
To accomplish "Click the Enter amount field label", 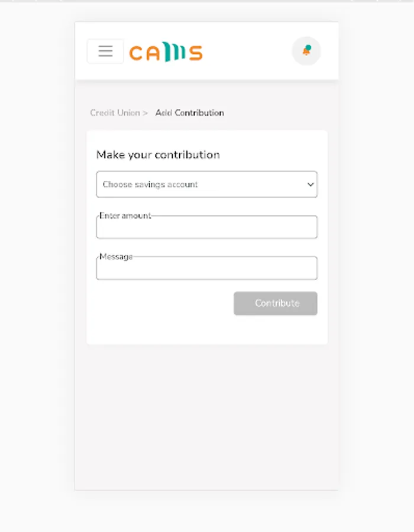I will point(125,216).
